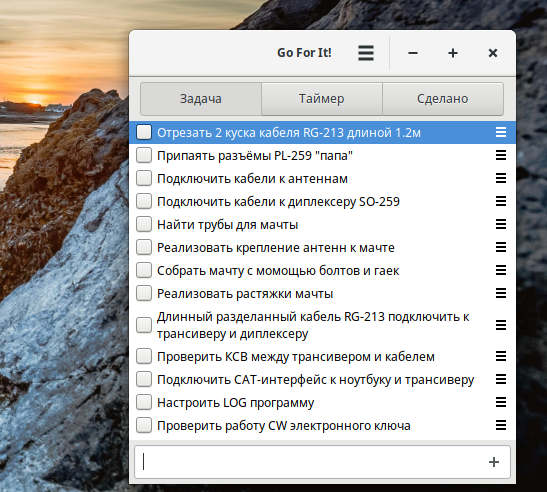This screenshot has width=547, height=492.
Task: Mark 'Настроить LOG программу' as done
Action: click(144, 402)
